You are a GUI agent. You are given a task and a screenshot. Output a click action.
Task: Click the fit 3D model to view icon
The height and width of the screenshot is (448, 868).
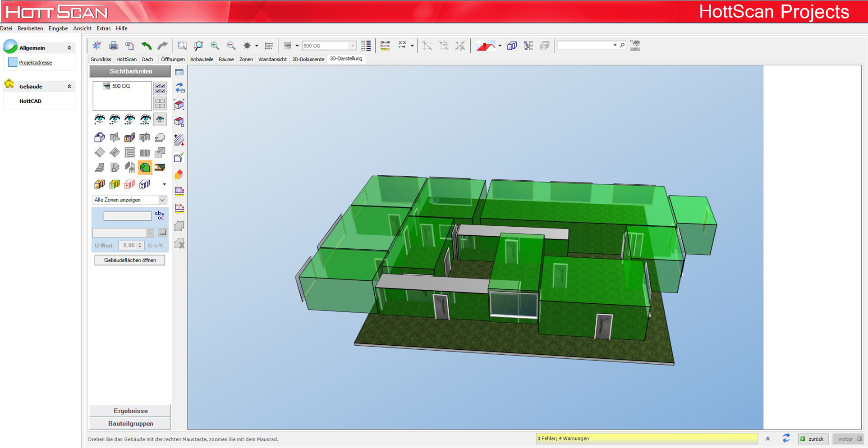pyautogui.click(x=179, y=105)
